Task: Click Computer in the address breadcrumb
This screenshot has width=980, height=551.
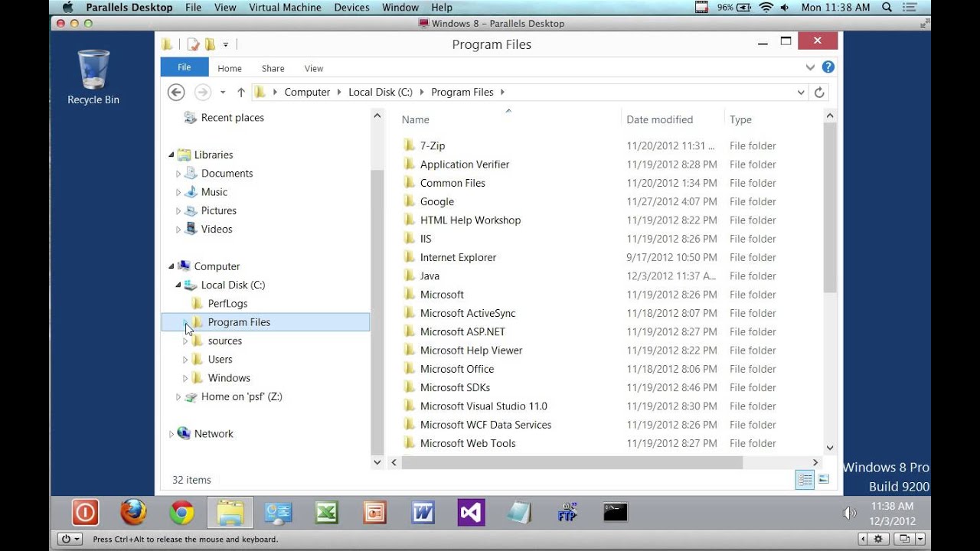Action: click(x=307, y=92)
